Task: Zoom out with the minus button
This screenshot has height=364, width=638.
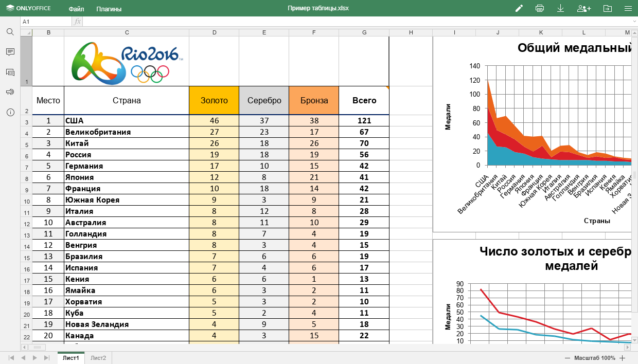Action: (568, 358)
